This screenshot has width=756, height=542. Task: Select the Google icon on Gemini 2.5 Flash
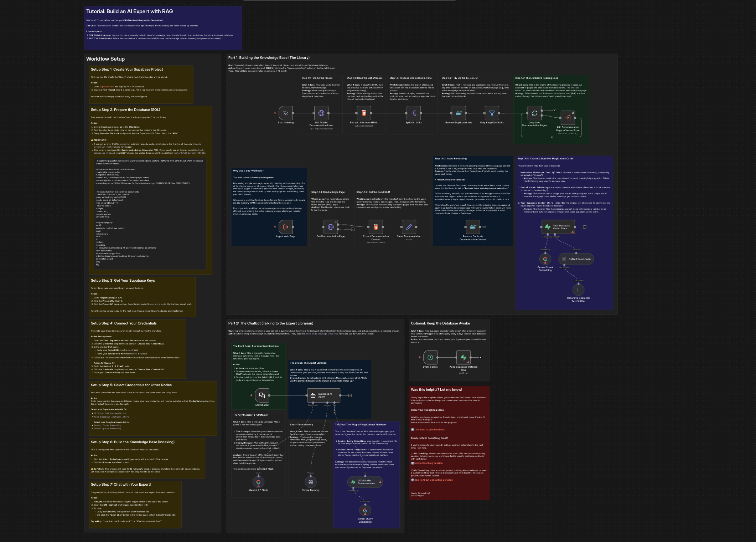(259, 482)
